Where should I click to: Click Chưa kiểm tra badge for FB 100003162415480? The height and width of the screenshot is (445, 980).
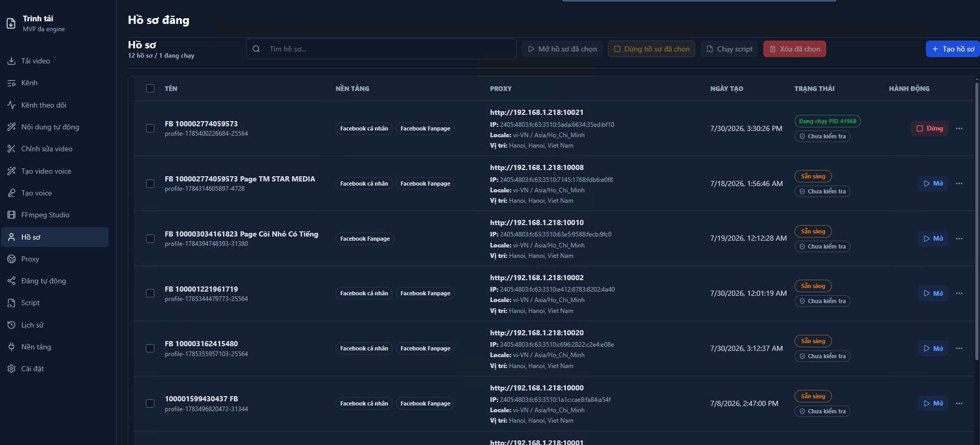pyautogui.click(x=823, y=356)
